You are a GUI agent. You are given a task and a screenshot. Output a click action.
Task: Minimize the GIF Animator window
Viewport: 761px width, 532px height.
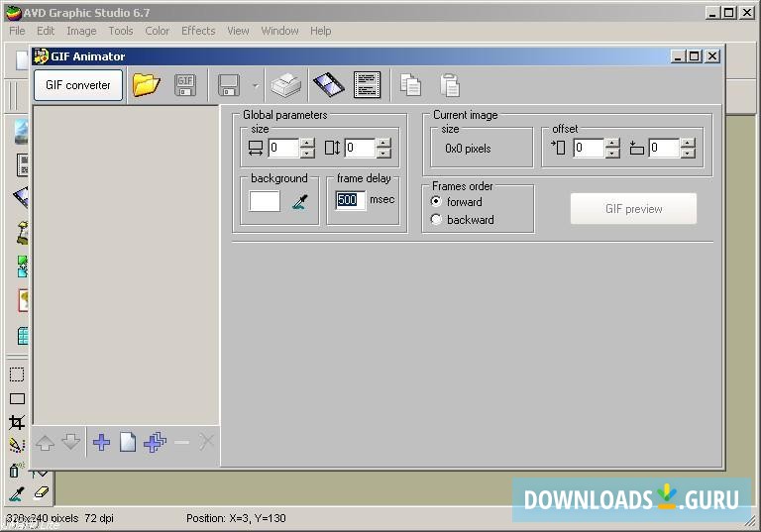[679, 56]
